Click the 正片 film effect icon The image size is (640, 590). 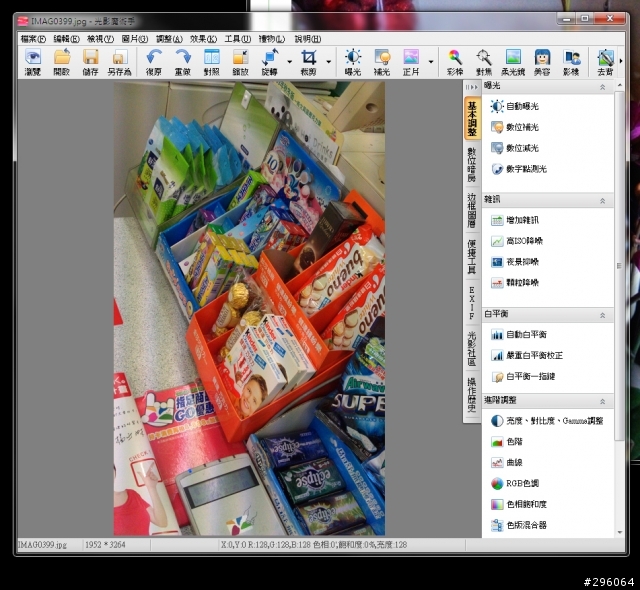411,62
